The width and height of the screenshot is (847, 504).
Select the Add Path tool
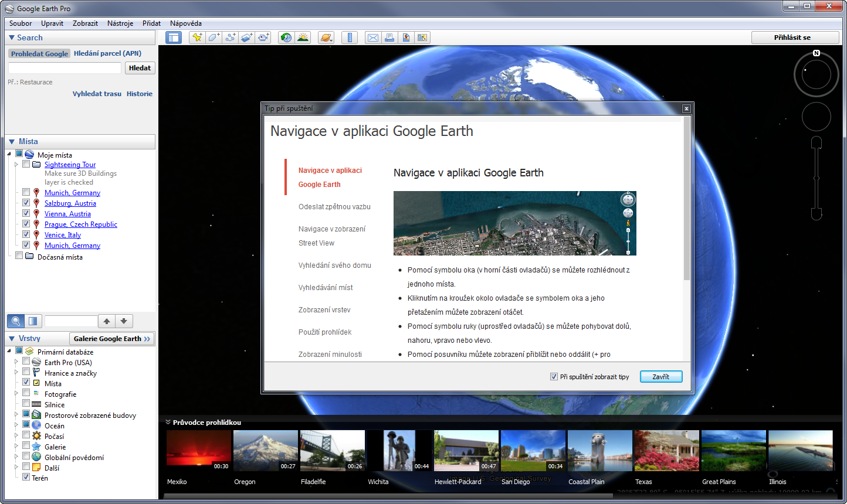[231, 38]
